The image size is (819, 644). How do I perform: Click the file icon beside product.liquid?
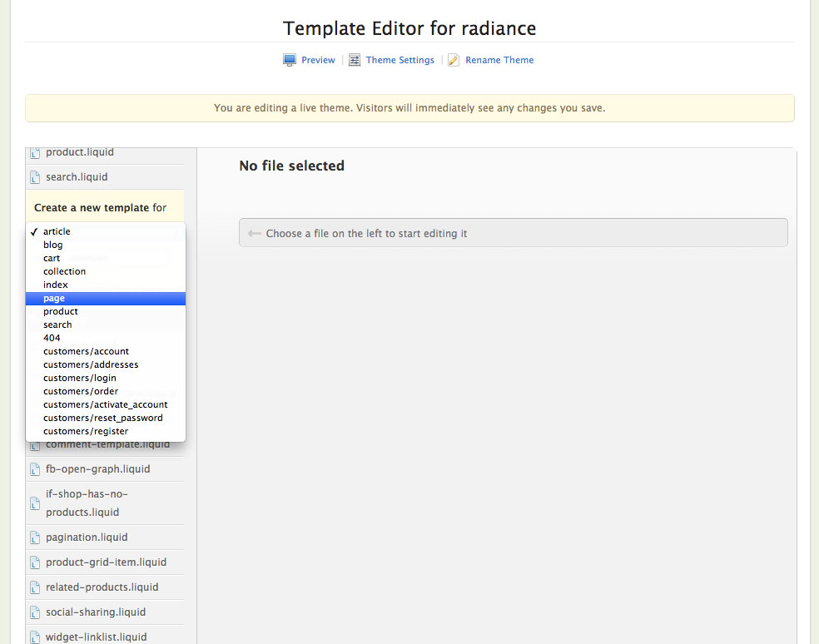(x=34, y=152)
